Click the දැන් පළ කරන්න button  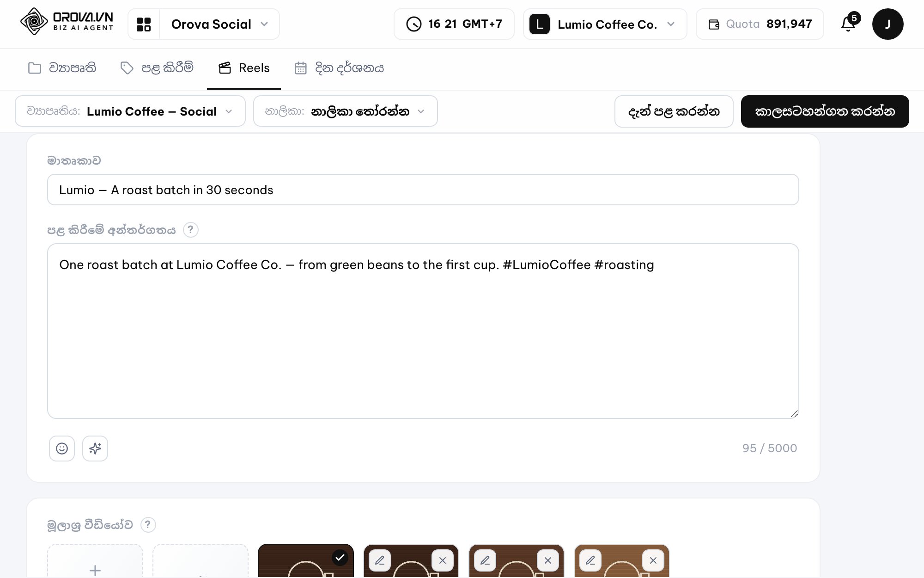click(x=674, y=111)
